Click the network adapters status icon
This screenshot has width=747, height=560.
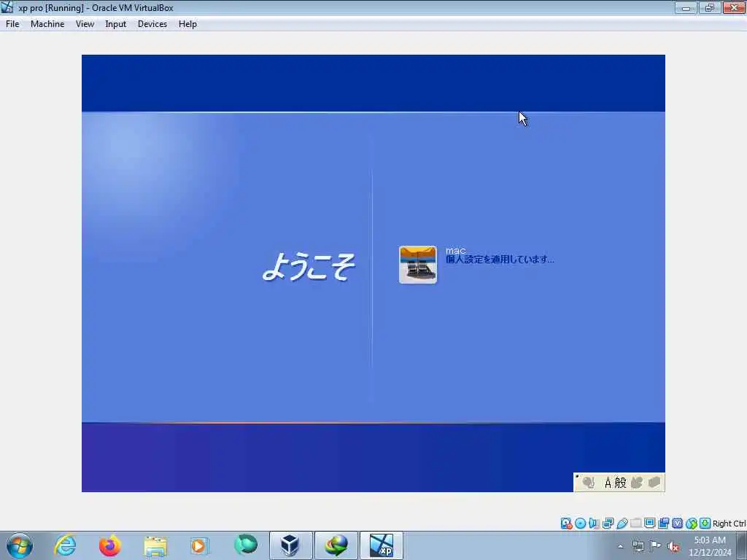pyautogui.click(x=608, y=524)
